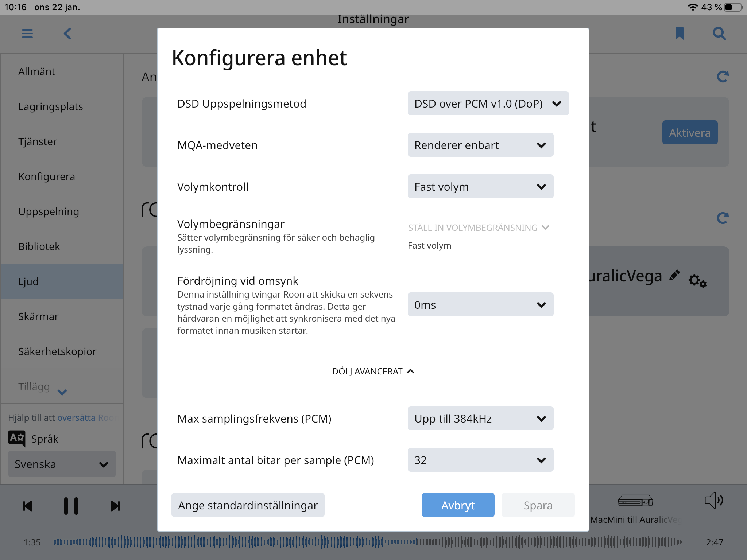Change the Volymkontroll dropdown setting
Screen dimensions: 747x560
click(x=480, y=187)
